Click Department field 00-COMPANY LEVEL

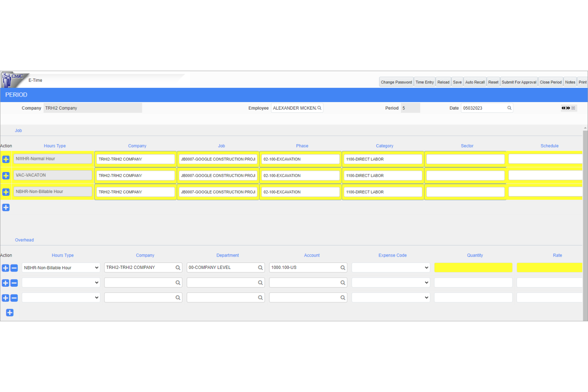tap(226, 268)
